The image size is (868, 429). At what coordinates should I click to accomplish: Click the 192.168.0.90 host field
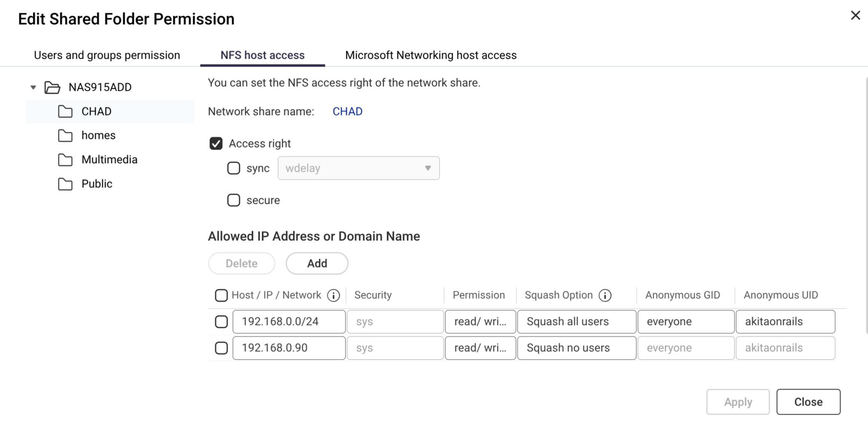pos(289,348)
